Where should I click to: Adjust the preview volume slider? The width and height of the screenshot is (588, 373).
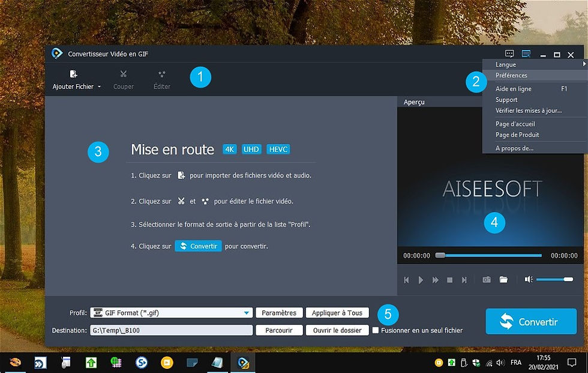click(x=554, y=279)
